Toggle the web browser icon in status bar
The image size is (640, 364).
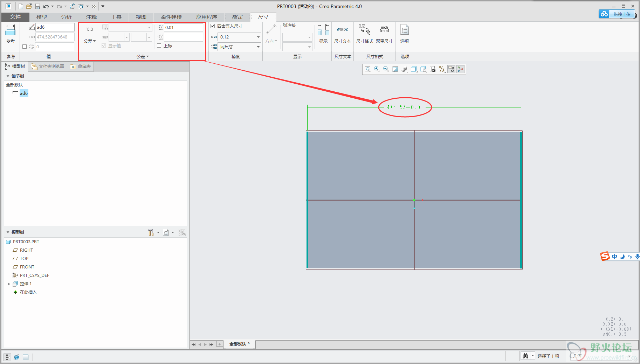[x=16, y=357]
